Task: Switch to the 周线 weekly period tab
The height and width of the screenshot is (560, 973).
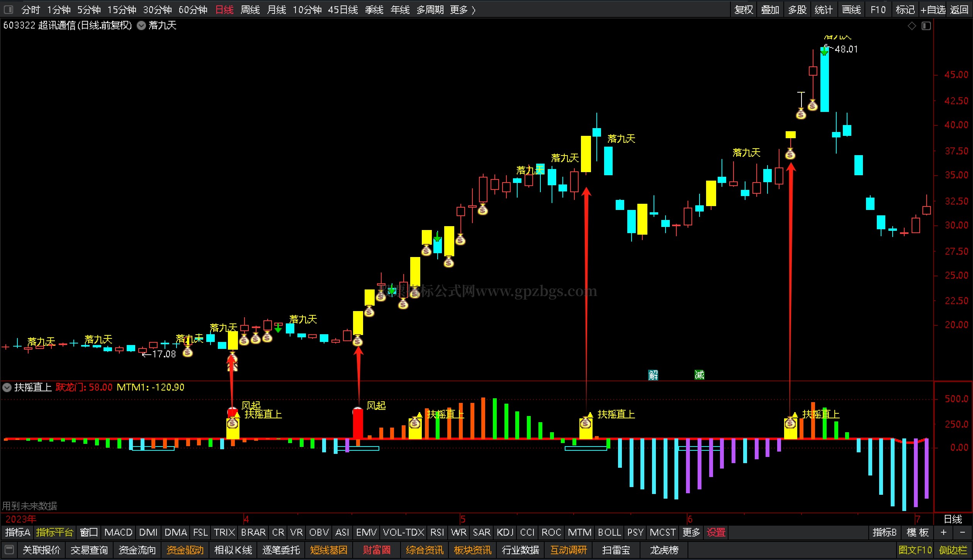Action: tap(250, 10)
